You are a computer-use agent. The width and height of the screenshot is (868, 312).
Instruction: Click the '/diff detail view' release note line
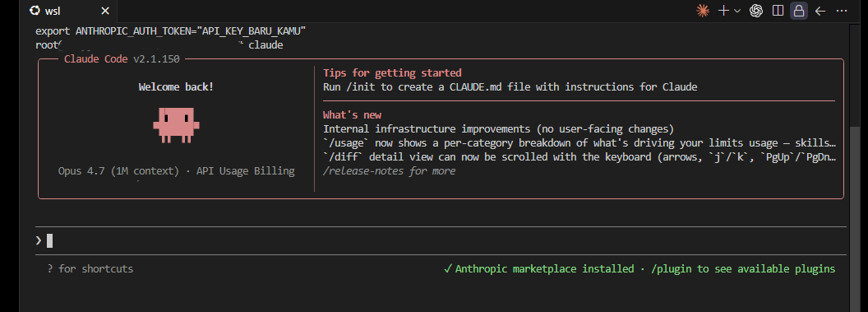579,157
